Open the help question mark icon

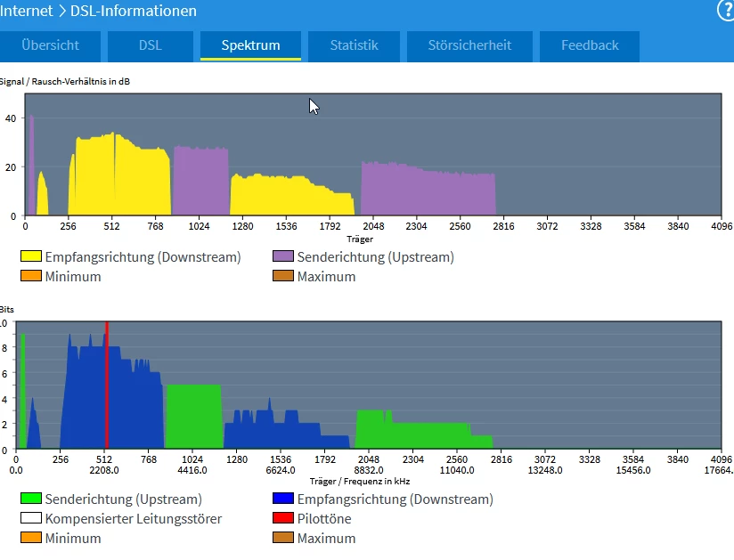pos(725,10)
